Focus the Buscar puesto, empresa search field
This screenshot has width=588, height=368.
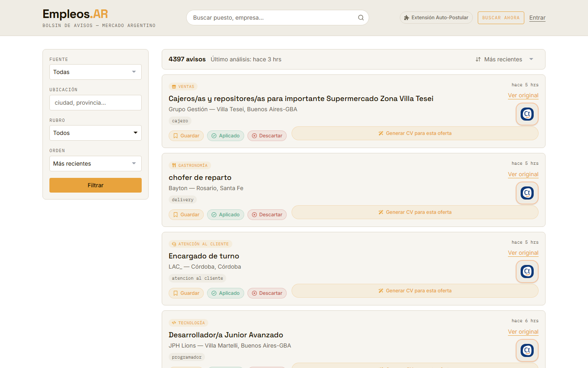coord(278,18)
